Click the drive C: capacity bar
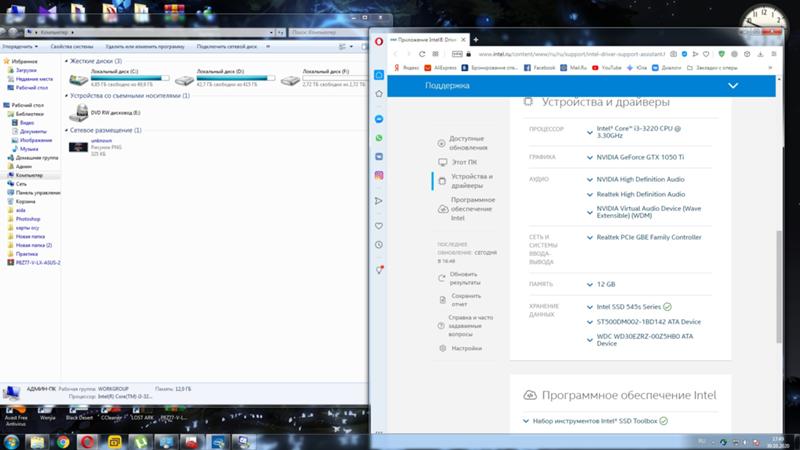This screenshot has height=450, width=800. (x=130, y=78)
